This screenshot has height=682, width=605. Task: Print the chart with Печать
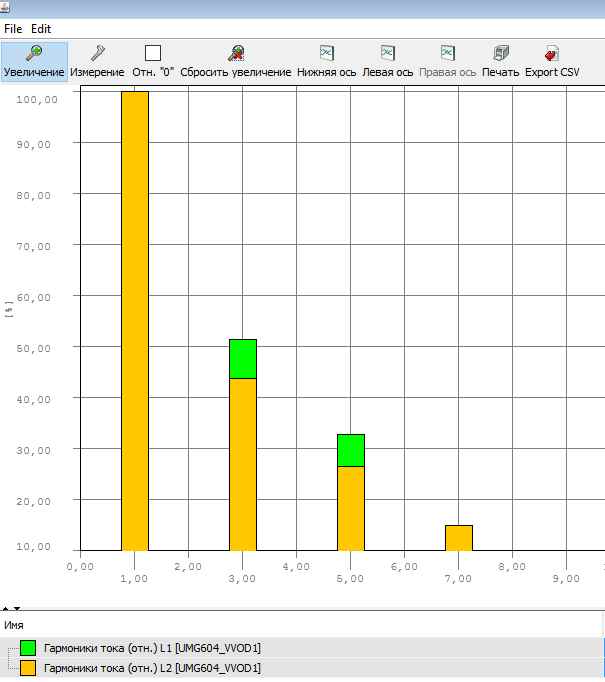[x=501, y=61]
